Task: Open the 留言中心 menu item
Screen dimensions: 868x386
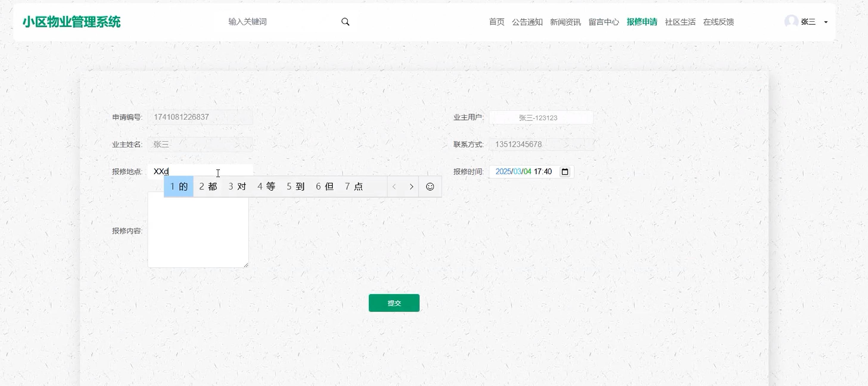Action: coord(603,22)
